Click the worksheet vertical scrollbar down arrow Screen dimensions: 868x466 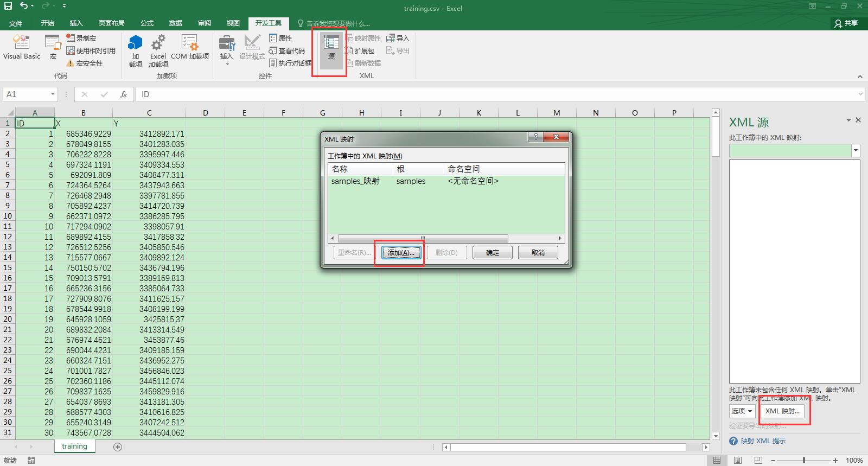click(716, 436)
